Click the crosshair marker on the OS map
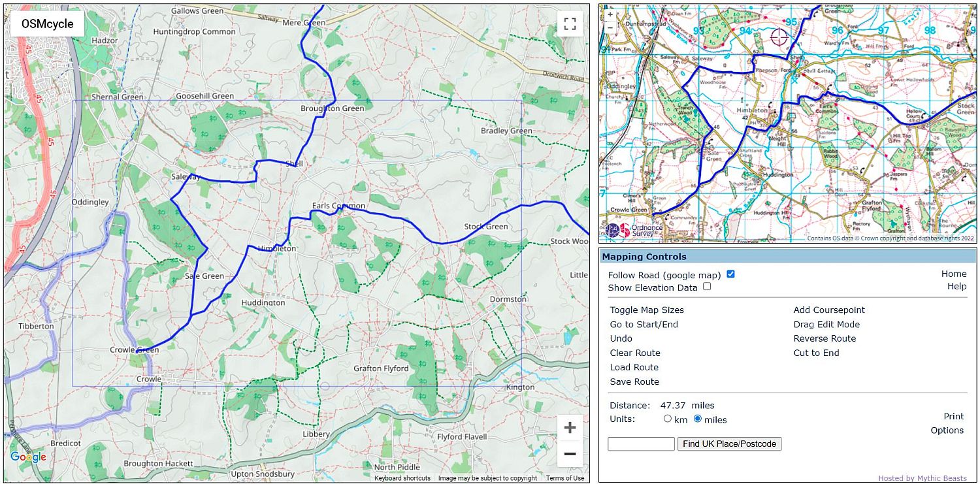Image resolution: width=980 pixels, height=484 pixels. (779, 37)
